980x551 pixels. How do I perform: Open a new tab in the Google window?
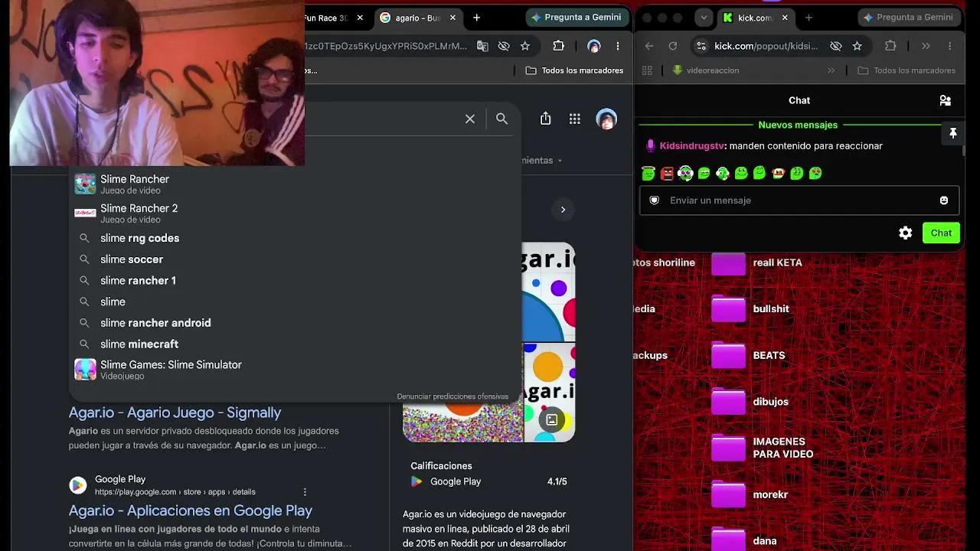(476, 18)
